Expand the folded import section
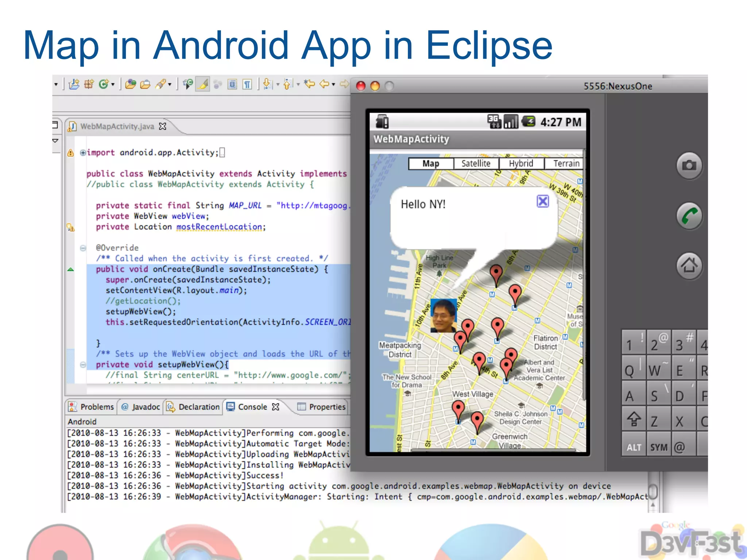Image resolution: width=747 pixels, height=560 pixels. [x=83, y=153]
